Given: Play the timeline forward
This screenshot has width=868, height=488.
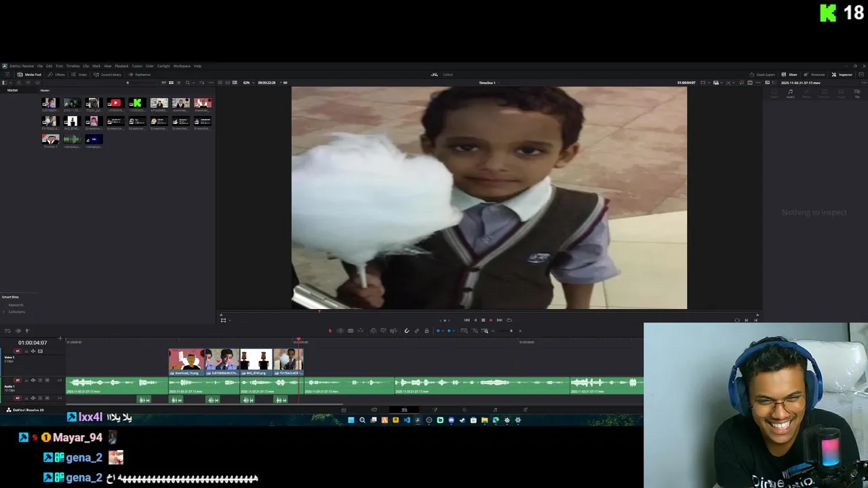Looking at the screenshot, I should 491,320.
